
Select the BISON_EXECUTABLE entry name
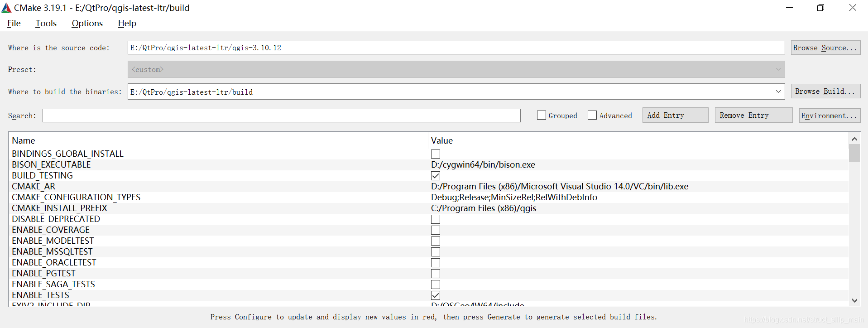point(51,164)
